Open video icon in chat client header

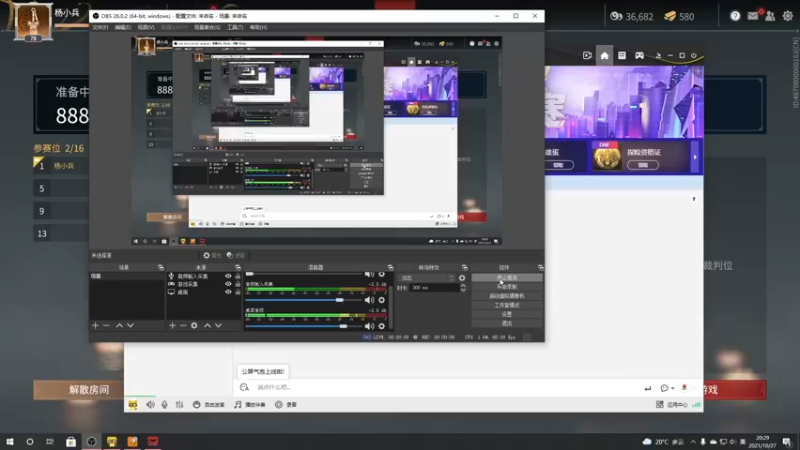tap(587, 55)
